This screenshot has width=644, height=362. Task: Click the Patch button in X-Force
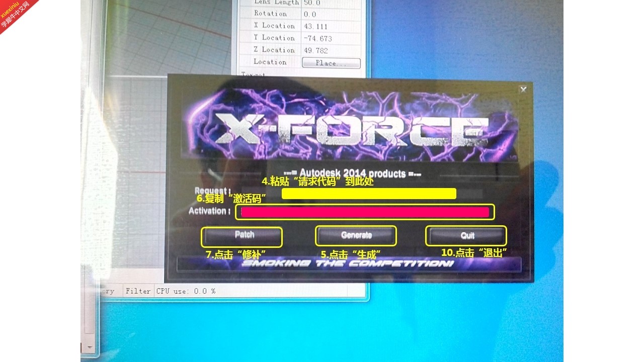pos(242,236)
